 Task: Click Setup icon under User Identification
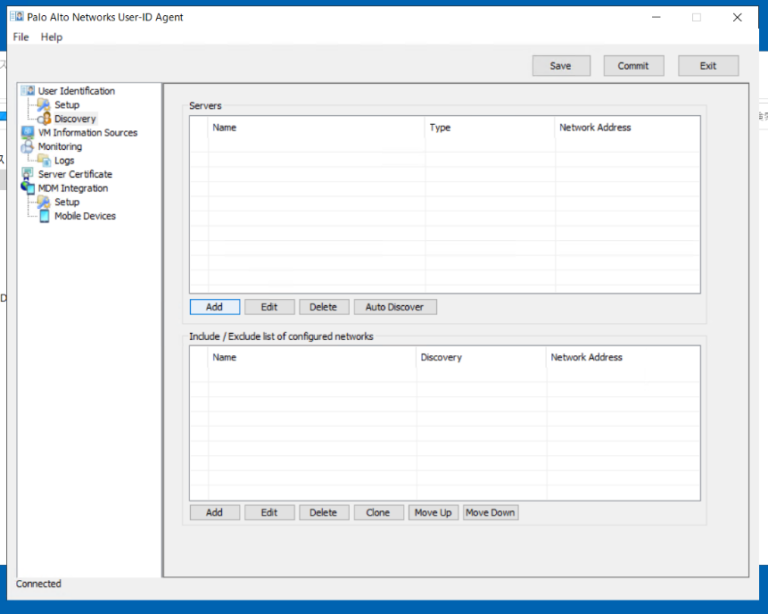[44, 104]
